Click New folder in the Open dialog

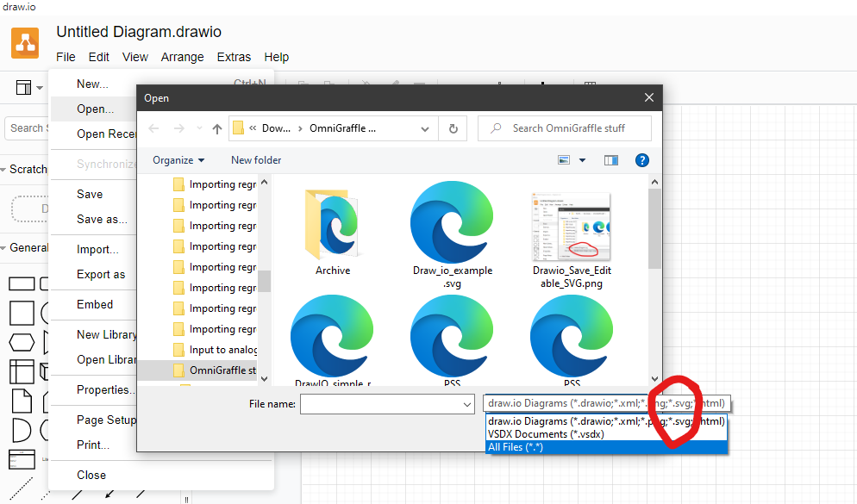255,160
